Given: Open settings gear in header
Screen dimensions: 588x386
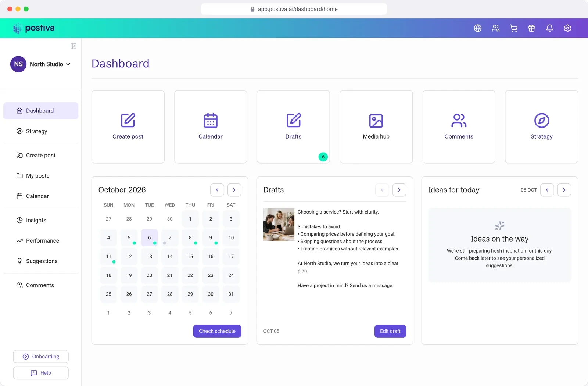Looking at the screenshot, I should pos(568,28).
